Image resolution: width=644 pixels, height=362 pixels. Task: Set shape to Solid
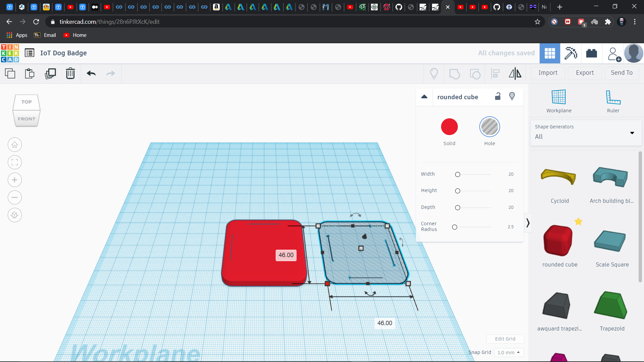click(449, 127)
